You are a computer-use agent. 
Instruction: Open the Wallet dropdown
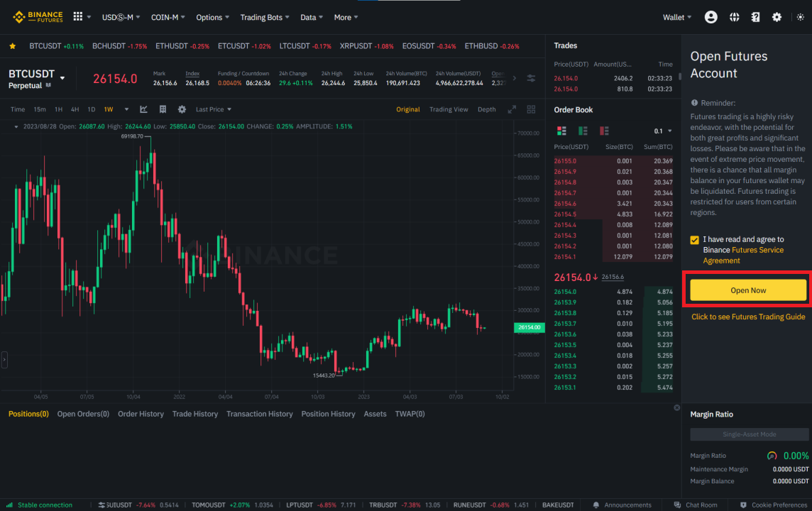(x=677, y=17)
